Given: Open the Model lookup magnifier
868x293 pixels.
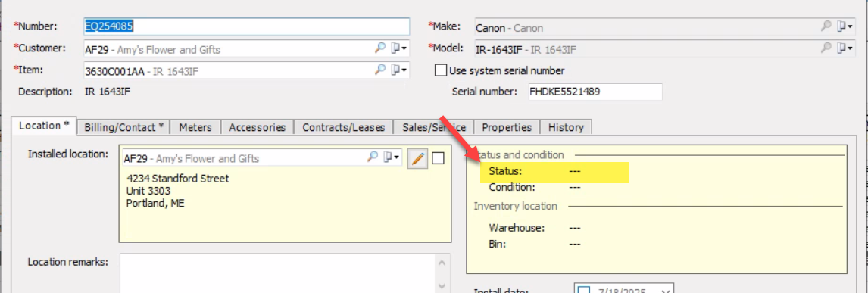Looking at the screenshot, I should coord(826,48).
